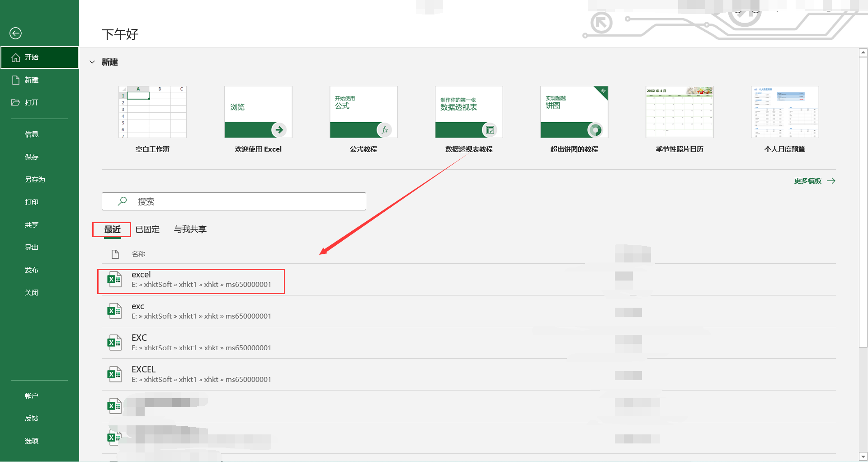This screenshot has width=868, height=462.
Task: Click the scrollbar down arrow
Action: click(863, 457)
